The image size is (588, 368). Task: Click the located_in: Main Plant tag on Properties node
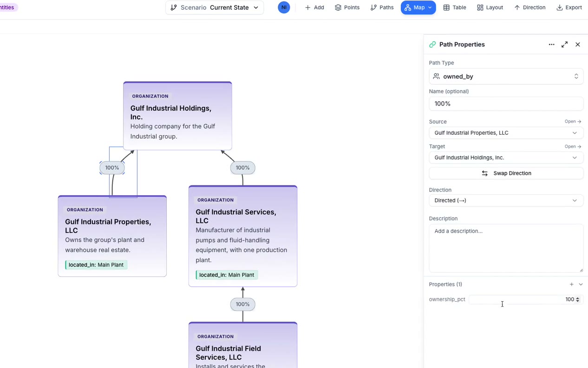(96, 265)
